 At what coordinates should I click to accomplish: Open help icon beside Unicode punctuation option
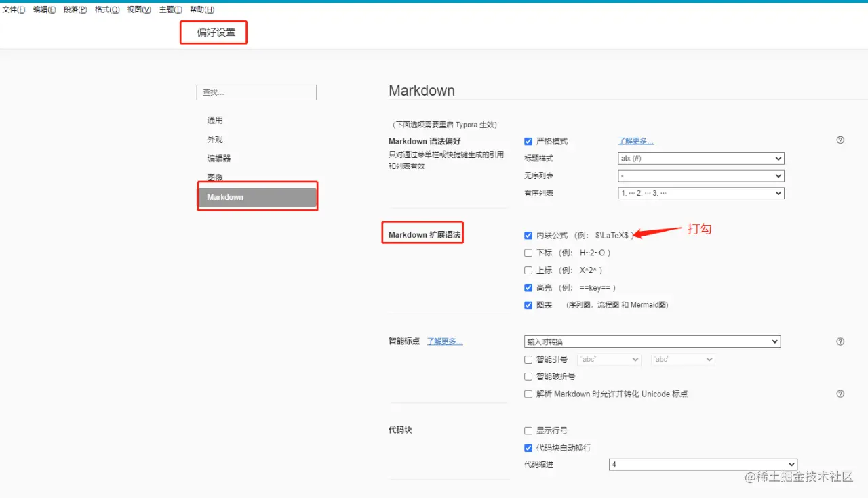tap(840, 394)
